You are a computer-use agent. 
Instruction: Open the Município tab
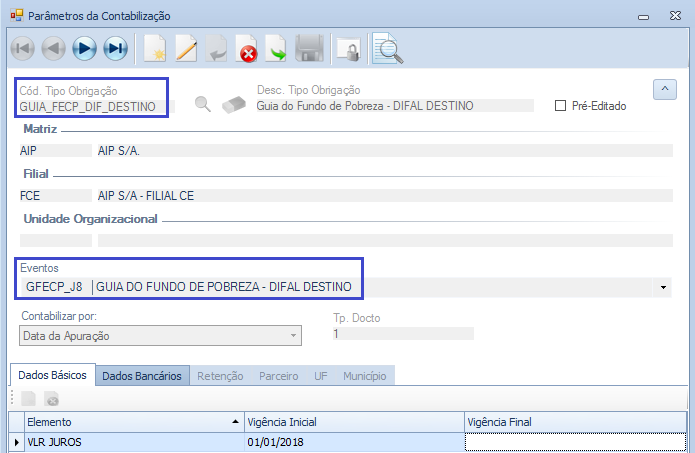point(365,376)
